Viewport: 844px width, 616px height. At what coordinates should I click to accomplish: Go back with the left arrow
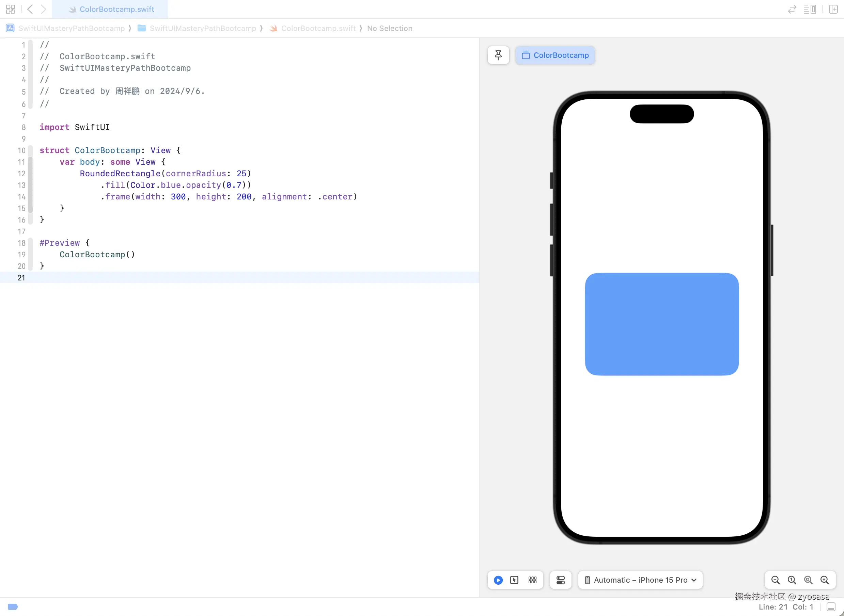click(x=31, y=9)
